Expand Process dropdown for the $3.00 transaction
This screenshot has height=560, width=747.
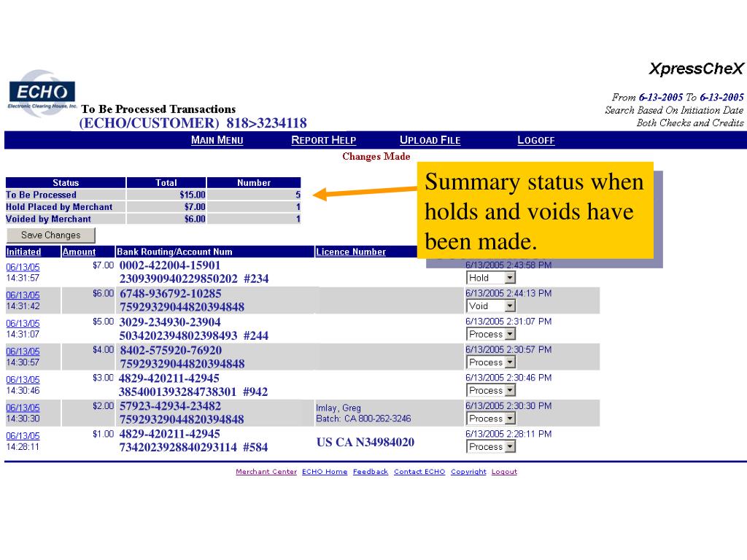coord(491,391)
